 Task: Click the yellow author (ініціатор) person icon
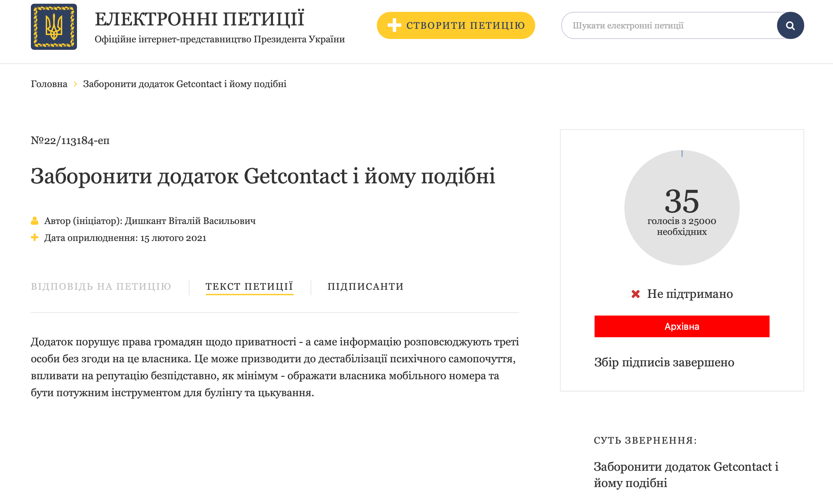34,220
